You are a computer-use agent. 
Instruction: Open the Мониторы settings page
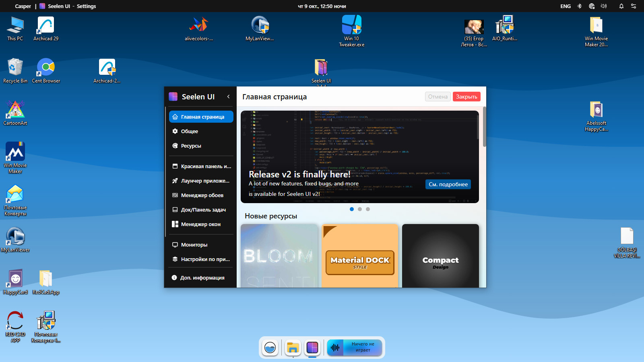201,245
